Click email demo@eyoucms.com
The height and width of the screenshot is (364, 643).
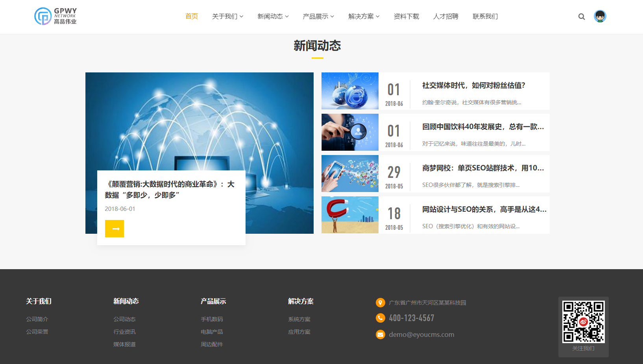(421, 334)
